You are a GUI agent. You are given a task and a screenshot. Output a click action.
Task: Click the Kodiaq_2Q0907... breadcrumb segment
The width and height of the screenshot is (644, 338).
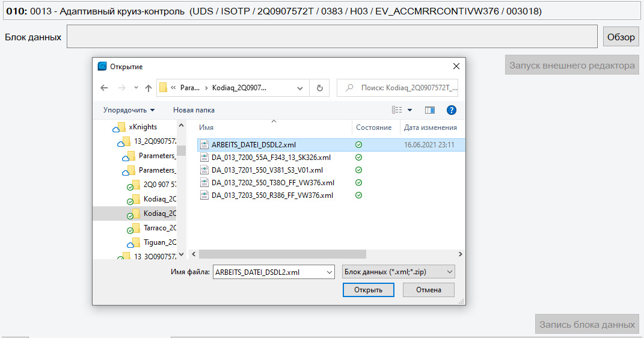click(x=239, y=88)
